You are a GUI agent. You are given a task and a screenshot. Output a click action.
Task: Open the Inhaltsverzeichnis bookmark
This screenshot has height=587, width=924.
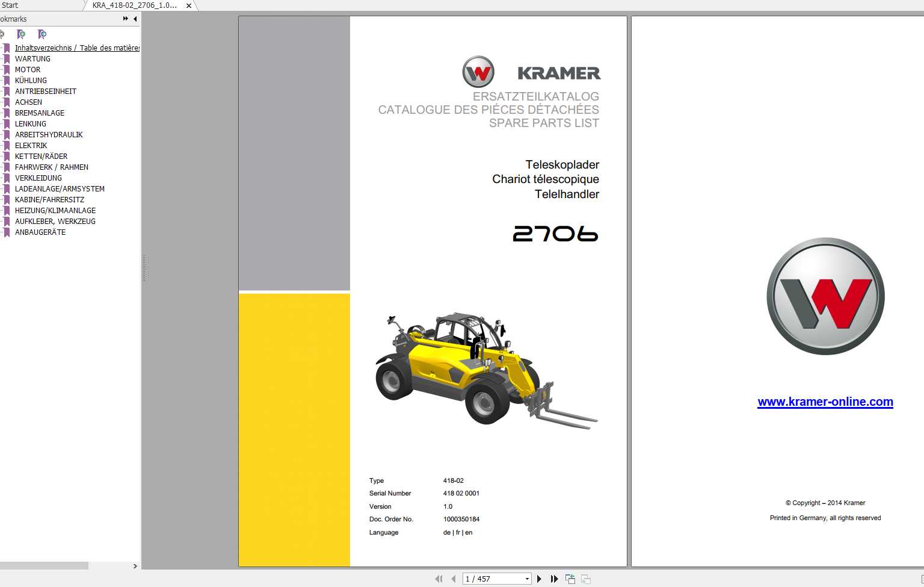[77, 48]
